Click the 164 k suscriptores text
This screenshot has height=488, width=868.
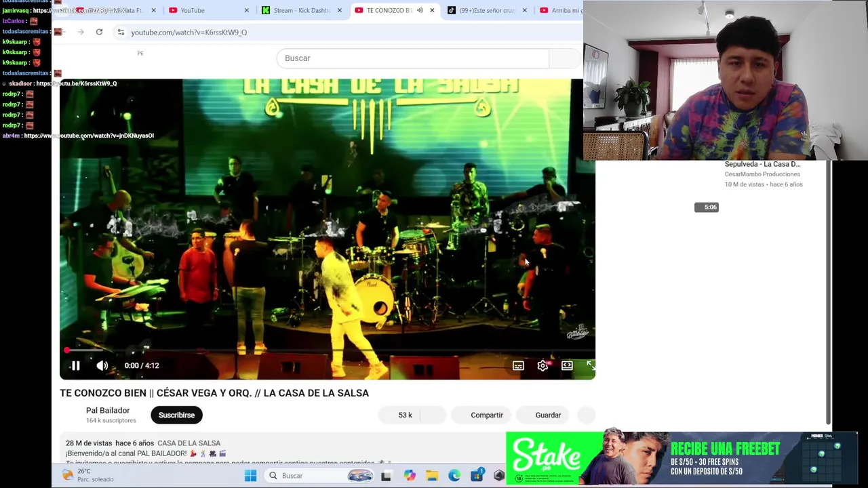(111, 420)
